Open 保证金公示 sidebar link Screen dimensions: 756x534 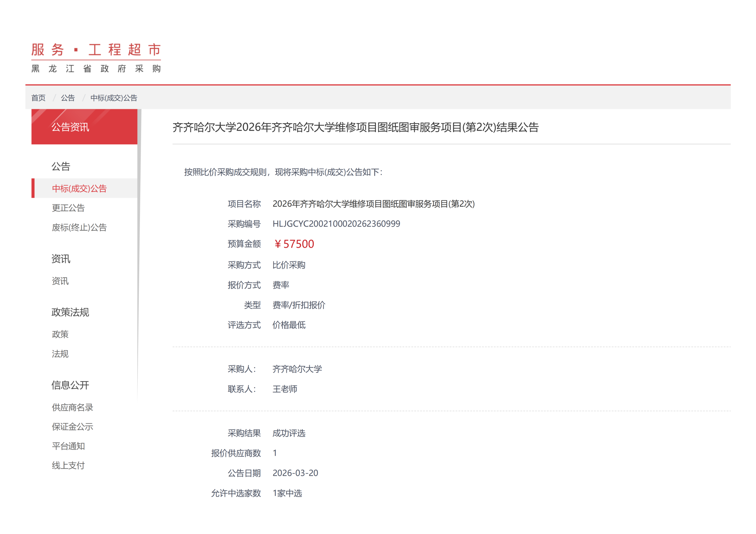pos(72,427)
